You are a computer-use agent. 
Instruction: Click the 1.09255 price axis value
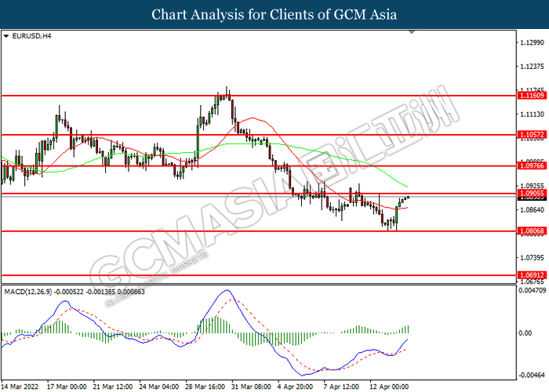tap(533, 186)
